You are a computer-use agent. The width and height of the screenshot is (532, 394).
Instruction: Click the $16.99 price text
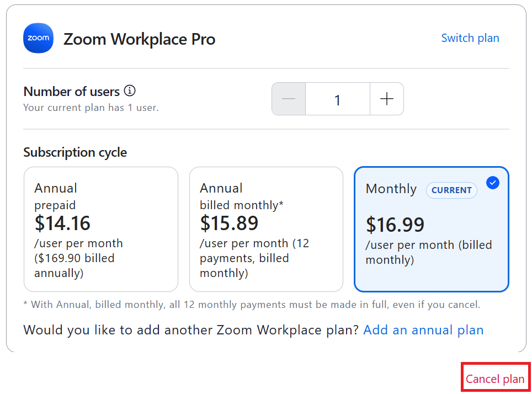pyautogui.click(x=395, y=225)
